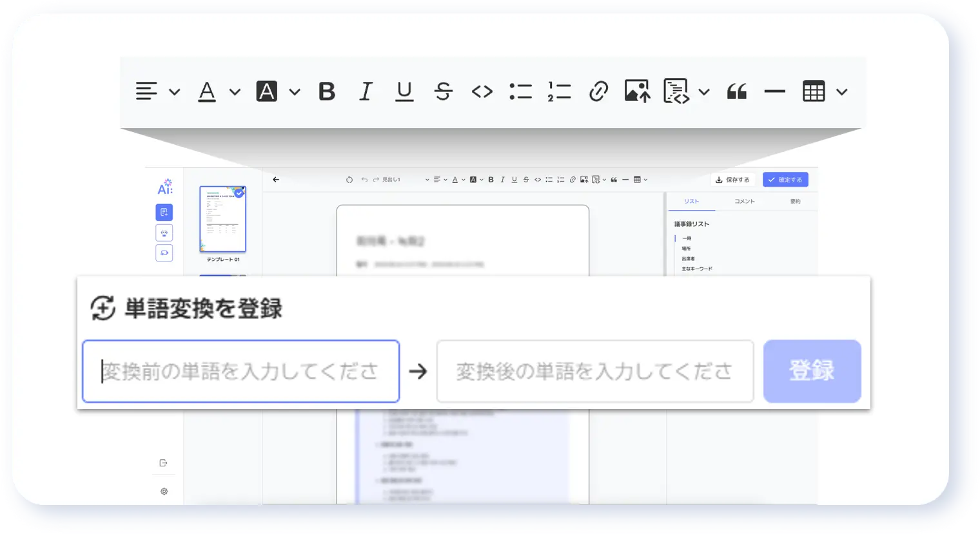Select 主なキーワード in the minutes list
This screenshot has height=534, width=980.
[x=697, y=269]
